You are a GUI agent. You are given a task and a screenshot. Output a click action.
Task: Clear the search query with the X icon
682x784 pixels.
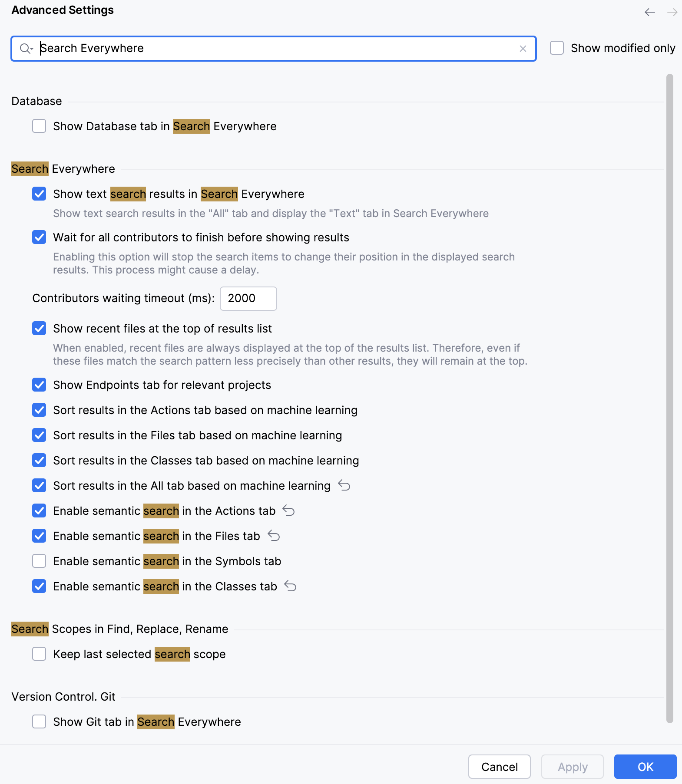tap(524, 48)
